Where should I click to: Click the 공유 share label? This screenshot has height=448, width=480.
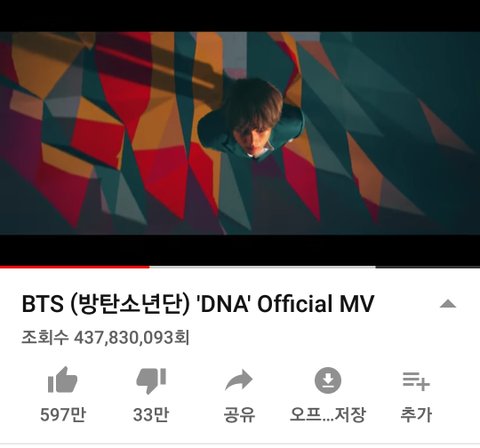point(239,415)
